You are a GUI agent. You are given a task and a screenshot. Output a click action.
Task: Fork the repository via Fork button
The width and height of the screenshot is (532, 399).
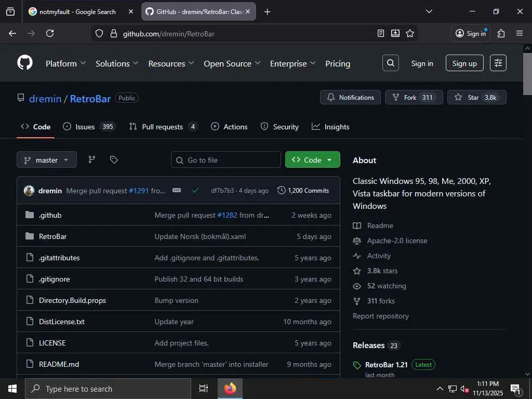(414, 97)
